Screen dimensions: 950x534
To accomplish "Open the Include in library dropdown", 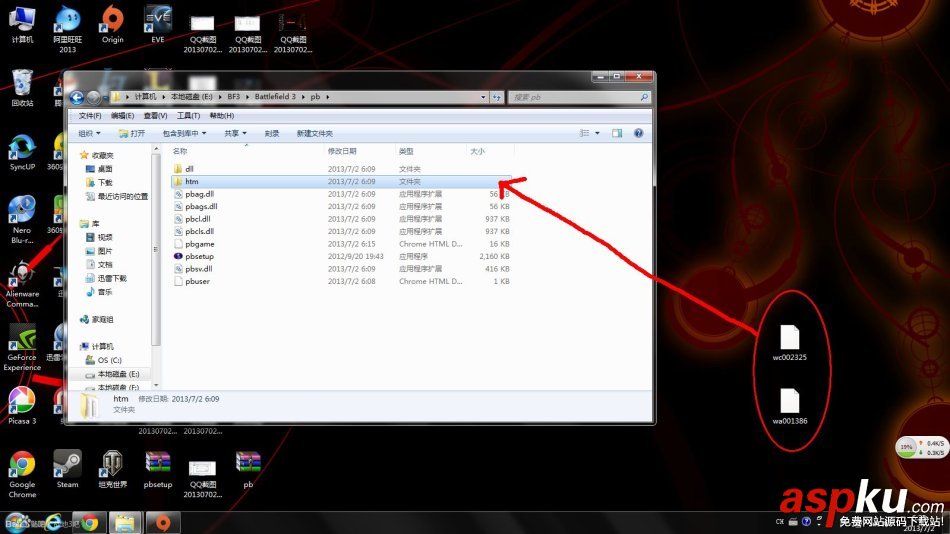I will pyautogui.click(x=184, y=133).
